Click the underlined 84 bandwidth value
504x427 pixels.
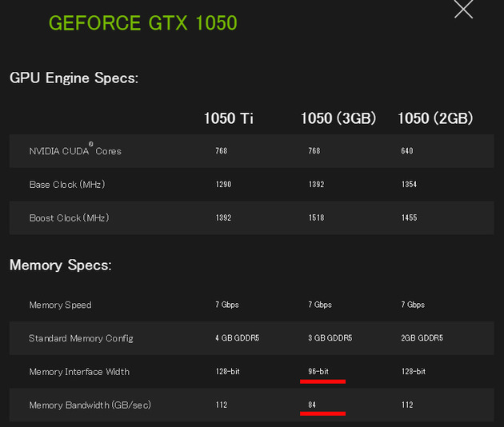click(x=312, y=405)
